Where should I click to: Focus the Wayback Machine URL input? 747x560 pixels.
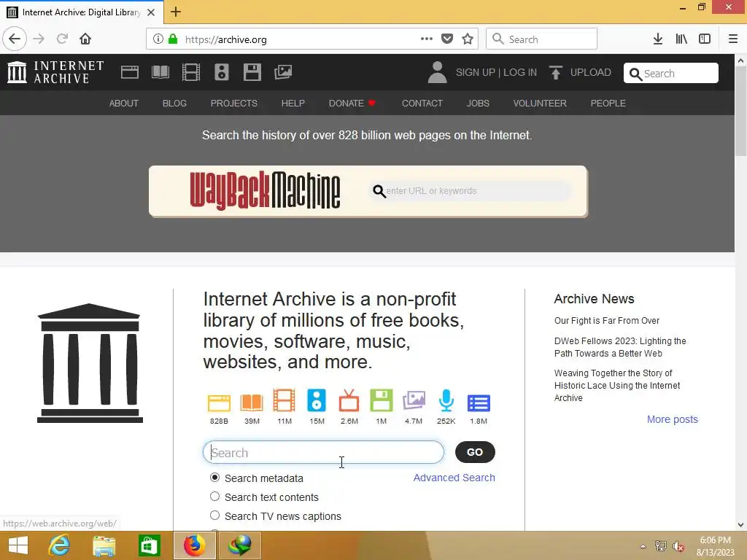click(x=471, y=191)
